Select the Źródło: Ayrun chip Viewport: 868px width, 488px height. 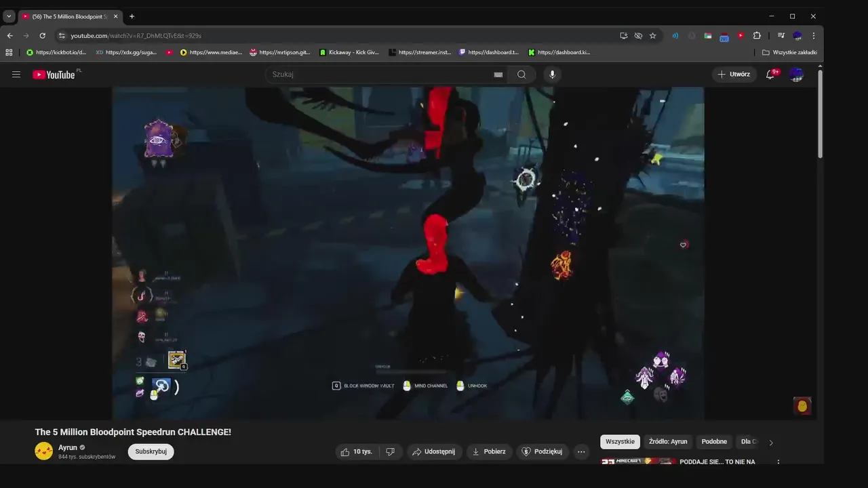pos(668,442)
